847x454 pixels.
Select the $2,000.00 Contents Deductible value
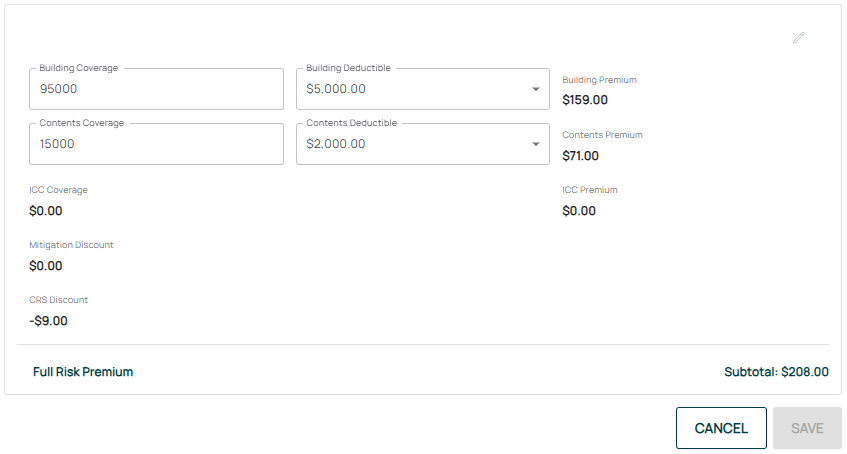(336, 144)
